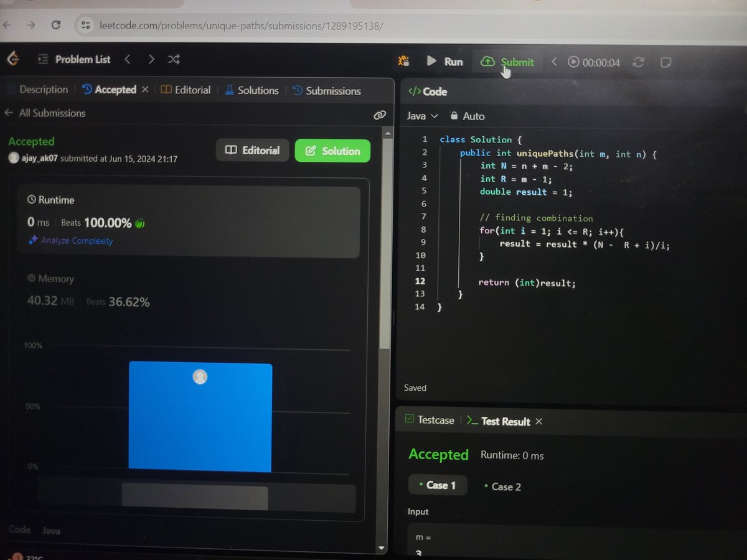This screenshot has height=560, width=747.
Task: Open the Solutions tab
Action: tap(251, 90)
